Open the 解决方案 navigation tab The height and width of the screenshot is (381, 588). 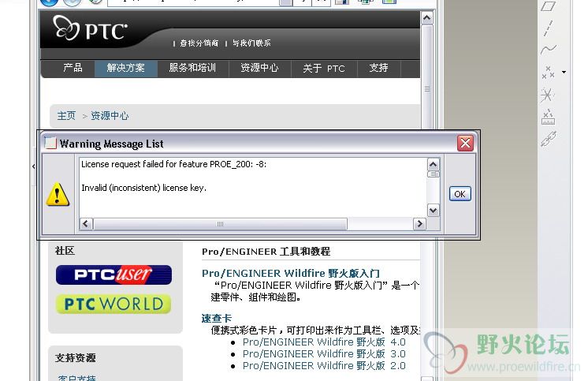125,69
